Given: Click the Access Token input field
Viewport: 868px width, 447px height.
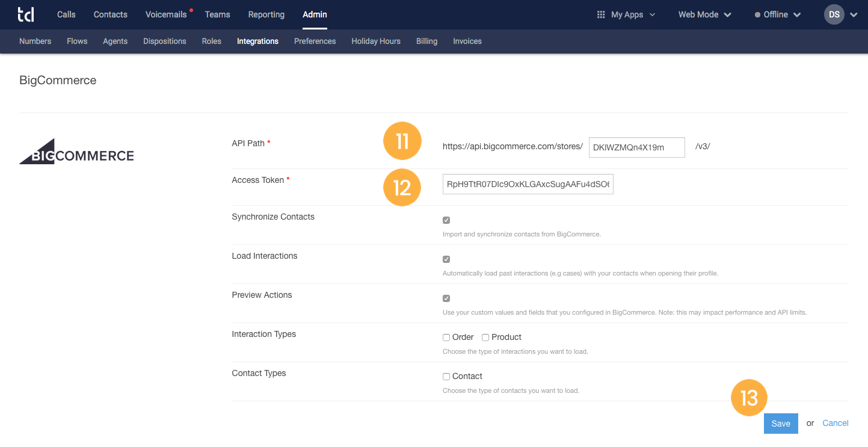Looking at the screenshot, I should click(x=528, y=184).
